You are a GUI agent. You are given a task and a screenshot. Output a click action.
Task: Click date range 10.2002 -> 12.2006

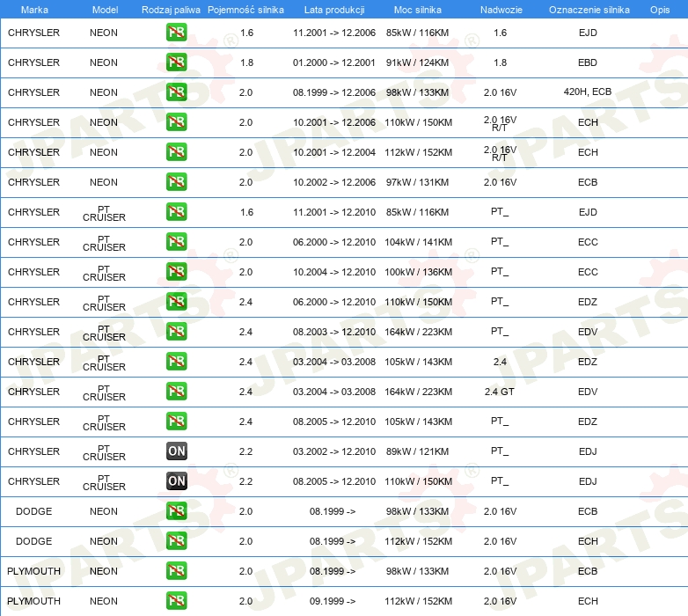(334, 182)
